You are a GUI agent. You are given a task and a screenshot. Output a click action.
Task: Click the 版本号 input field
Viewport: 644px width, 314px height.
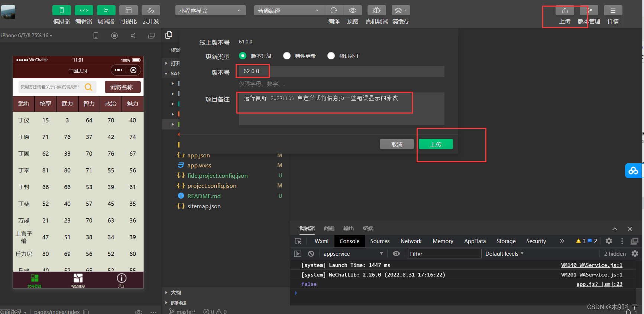[342, 71]
